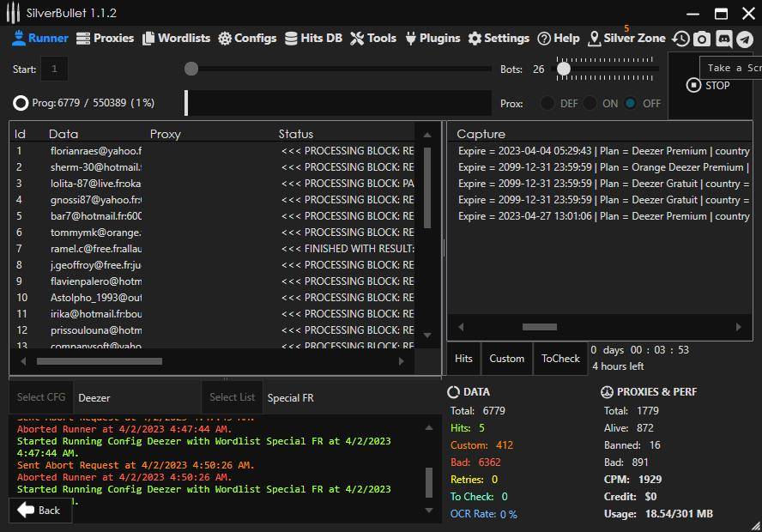This screenshot has width=762, height=532.
Task: Enable the ON proxy radio option
Action: click(x=590, y=103)
